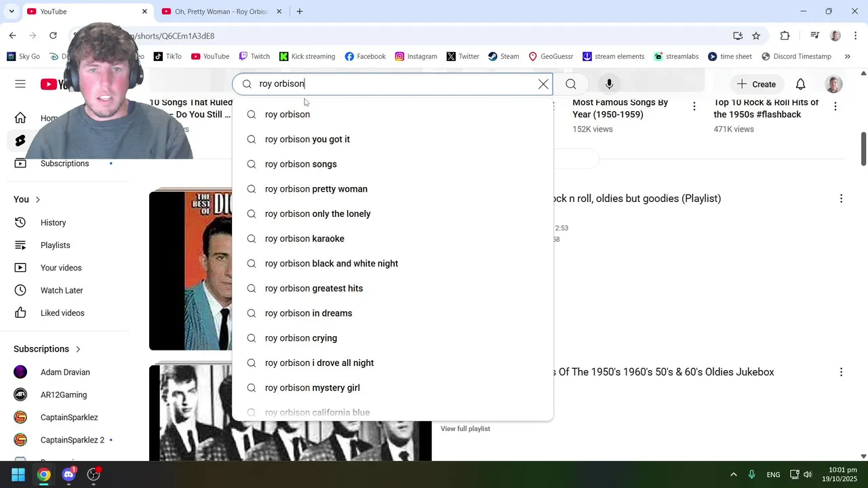The height and width of the screenshot is (488, 868).
Task: Reload the current page
Action: click(x=53, y=36)
